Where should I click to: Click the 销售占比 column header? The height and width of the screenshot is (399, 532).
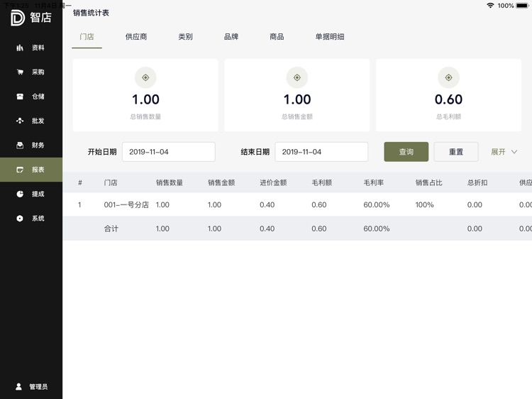pos(429,182)
